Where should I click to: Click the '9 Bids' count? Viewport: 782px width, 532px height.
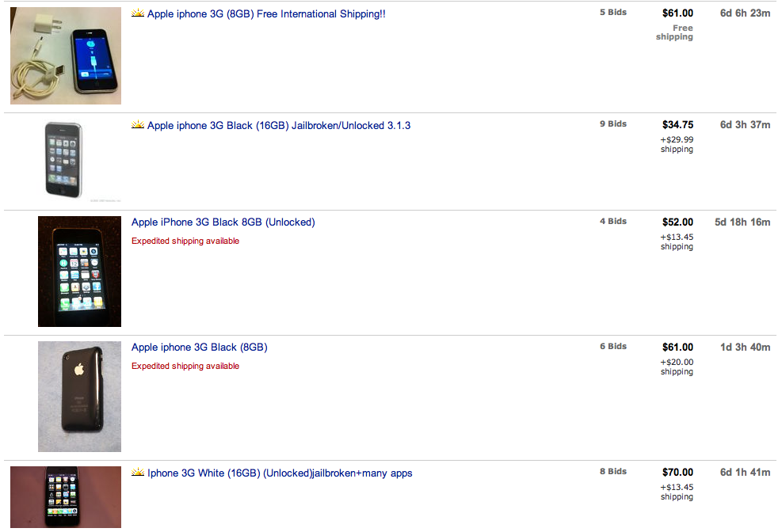pyautogui.click(x=612, y=124)
